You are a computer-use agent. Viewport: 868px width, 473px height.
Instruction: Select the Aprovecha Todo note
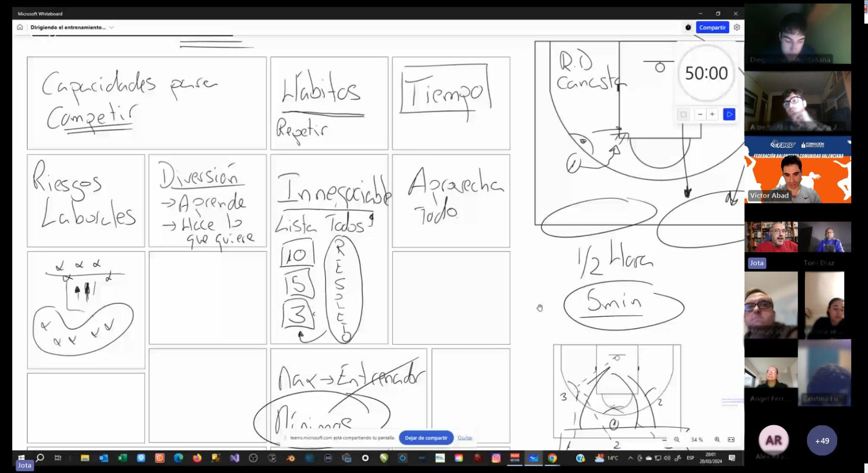(451, 201)
